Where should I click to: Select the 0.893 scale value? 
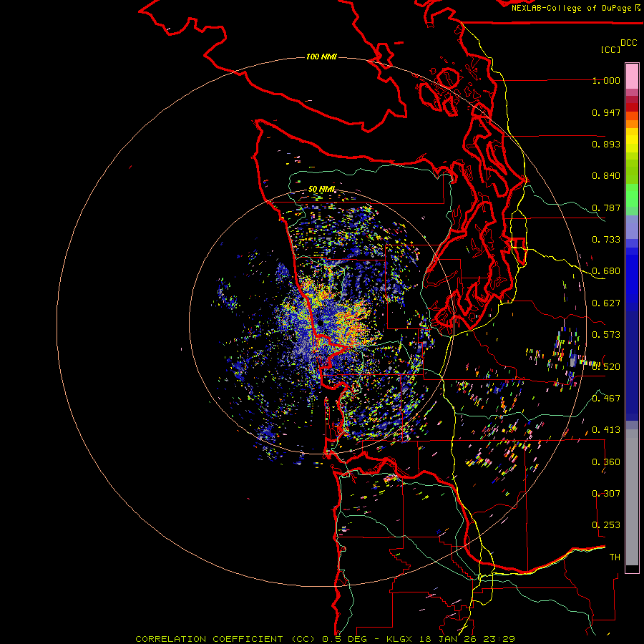click(606, 144)
